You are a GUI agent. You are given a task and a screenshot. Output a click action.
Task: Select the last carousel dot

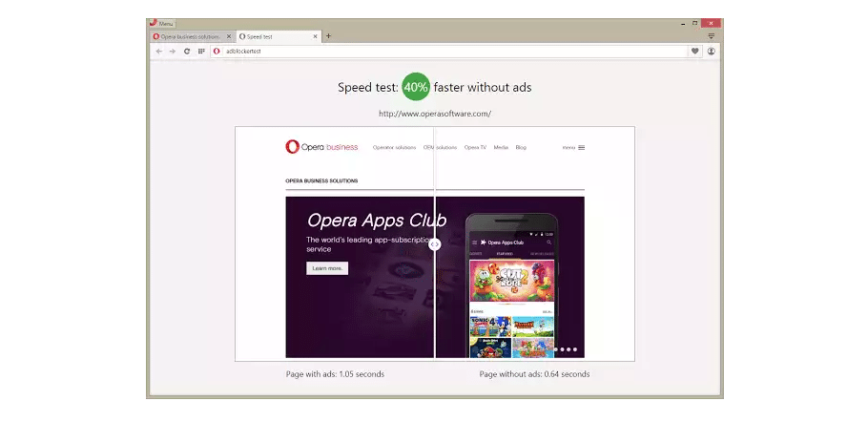click(x=575, y=349)
